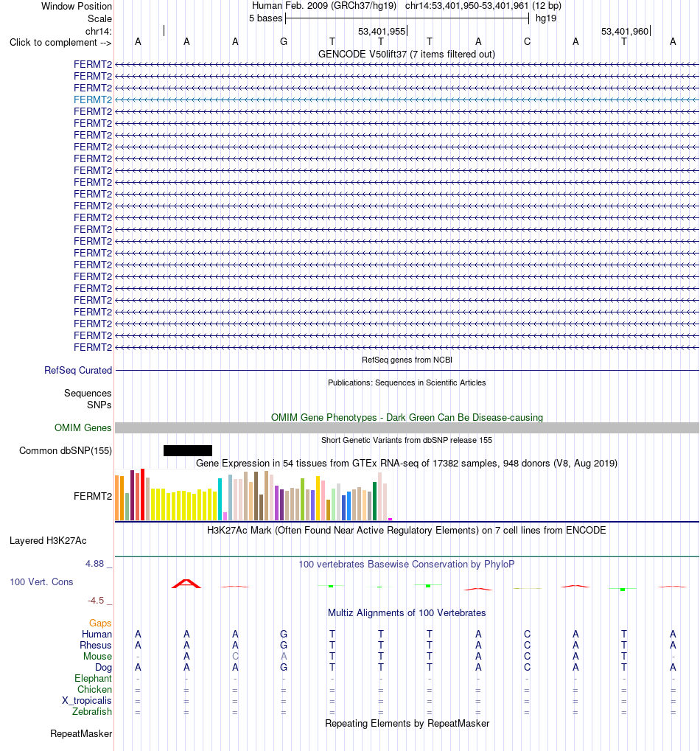This screenshot has width=700, height=751.
Task: Open the GTEx Gene Expression track title
Action: click(x=407, y=463)
